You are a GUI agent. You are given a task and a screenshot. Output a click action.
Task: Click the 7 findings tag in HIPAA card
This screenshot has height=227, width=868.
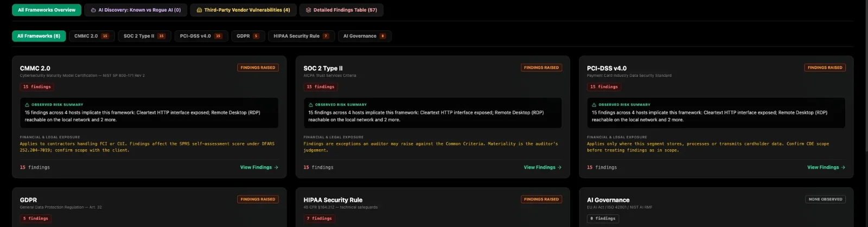point(319,218)
